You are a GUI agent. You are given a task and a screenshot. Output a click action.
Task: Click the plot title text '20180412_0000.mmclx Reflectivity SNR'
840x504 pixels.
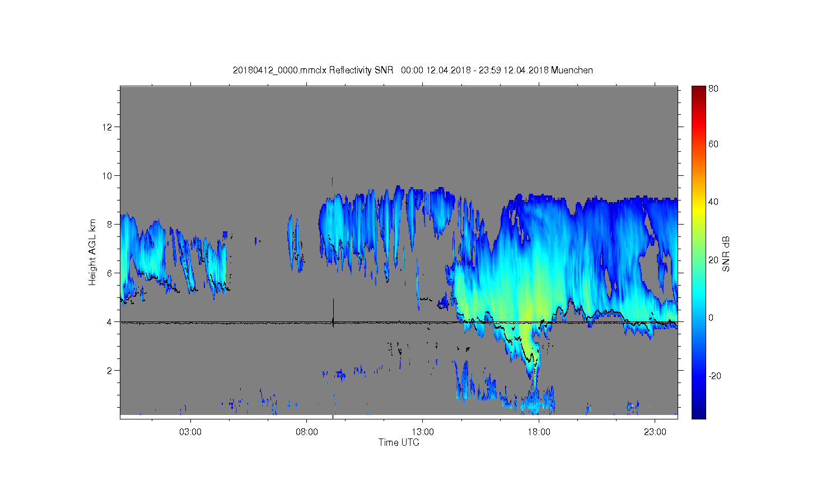click(x=314, y=70)
